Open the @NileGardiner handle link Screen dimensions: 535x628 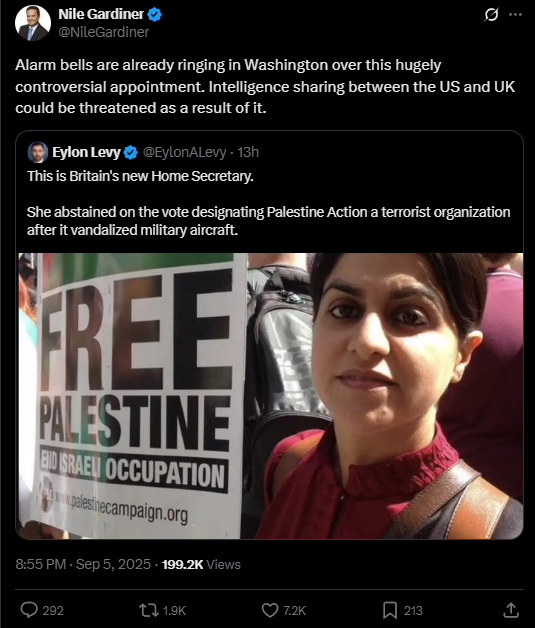pos(104,32)
